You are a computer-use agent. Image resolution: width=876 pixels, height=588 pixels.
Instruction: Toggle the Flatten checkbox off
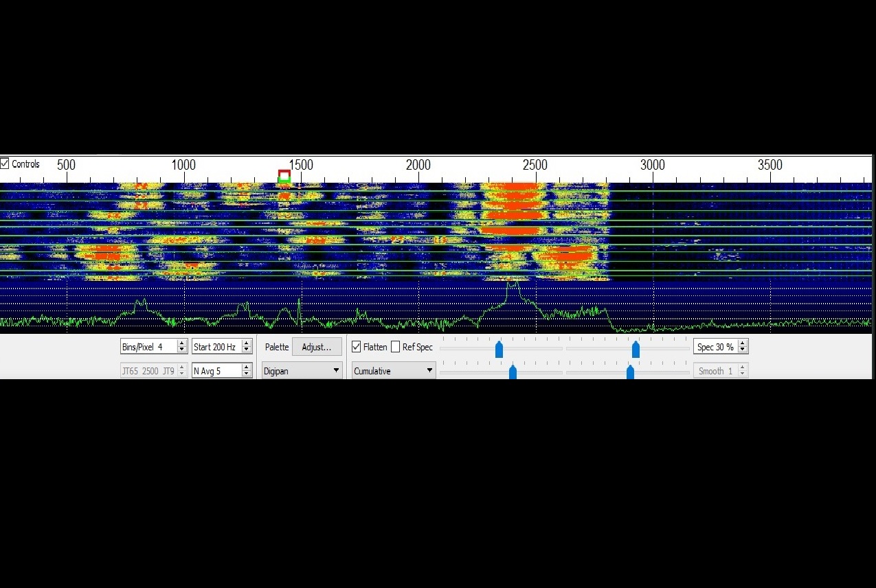pos(356,347)
